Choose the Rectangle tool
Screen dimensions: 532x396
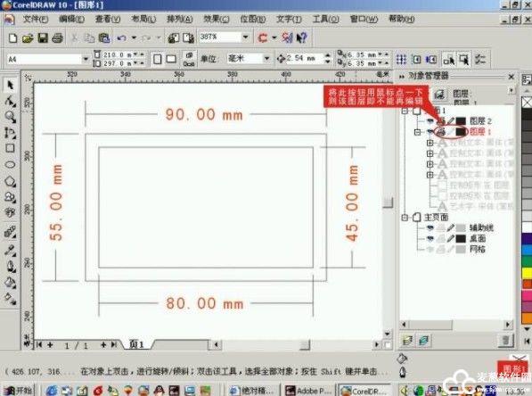(10, 148)
